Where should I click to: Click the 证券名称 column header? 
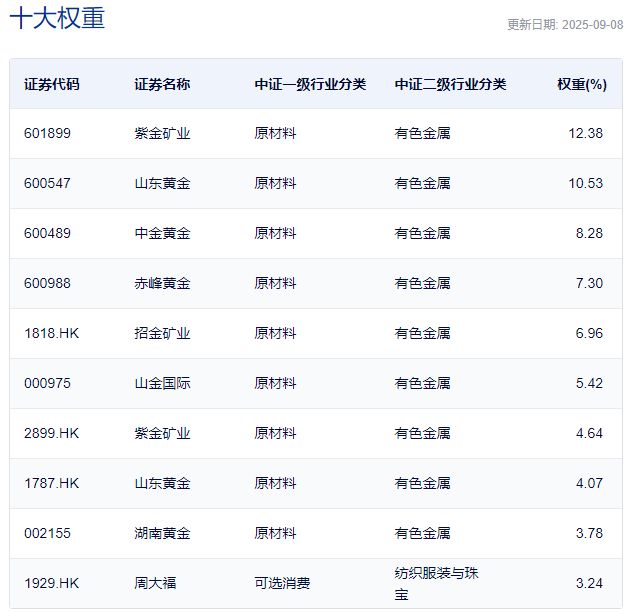[x=162, y=84]
